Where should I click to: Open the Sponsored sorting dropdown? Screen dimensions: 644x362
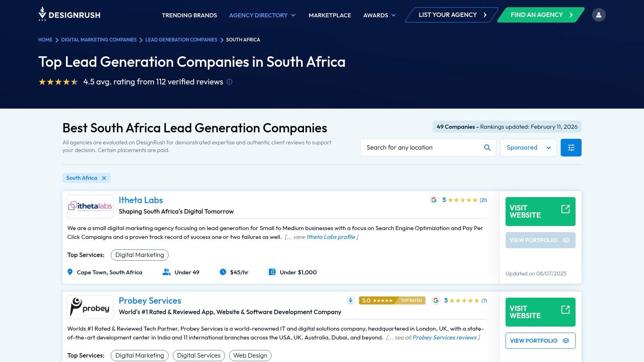528,147
